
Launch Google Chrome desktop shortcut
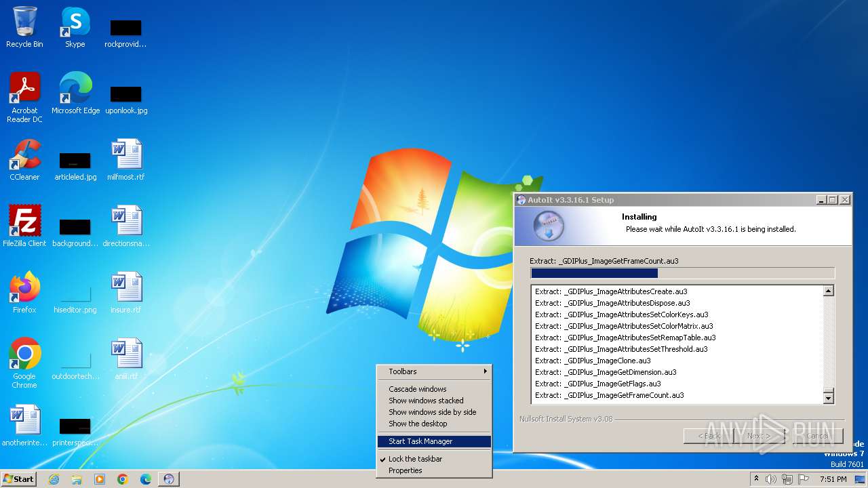(x=24, y=363)
